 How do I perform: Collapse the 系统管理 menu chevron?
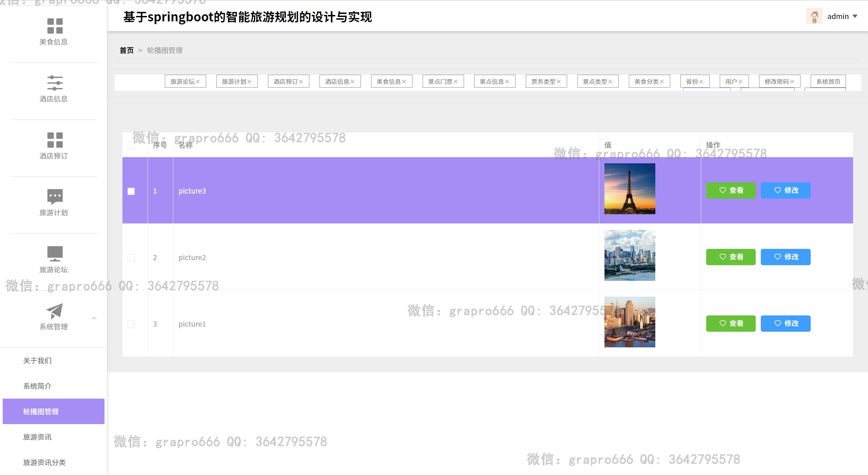pos(94,318)
